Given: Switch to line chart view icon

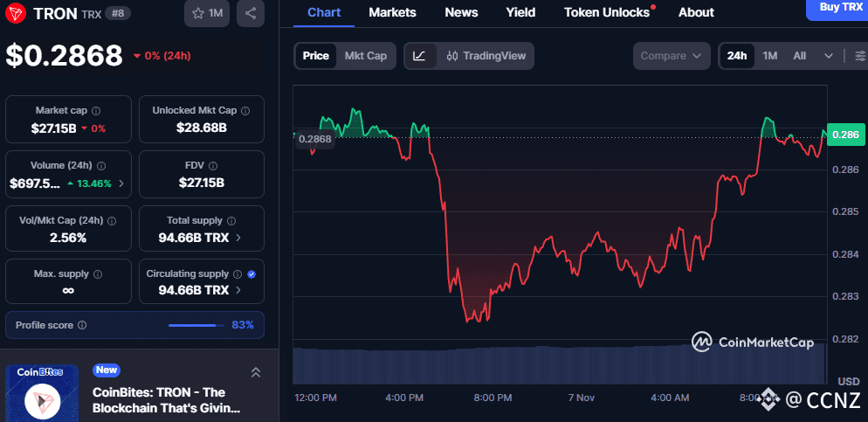Looking at the screenshot, I should (419, 56).
